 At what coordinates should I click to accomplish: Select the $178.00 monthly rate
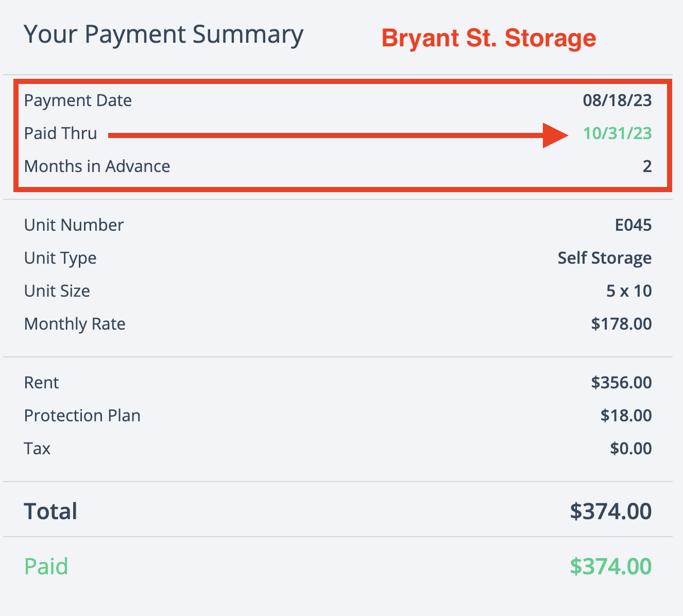tap(621, 324)
